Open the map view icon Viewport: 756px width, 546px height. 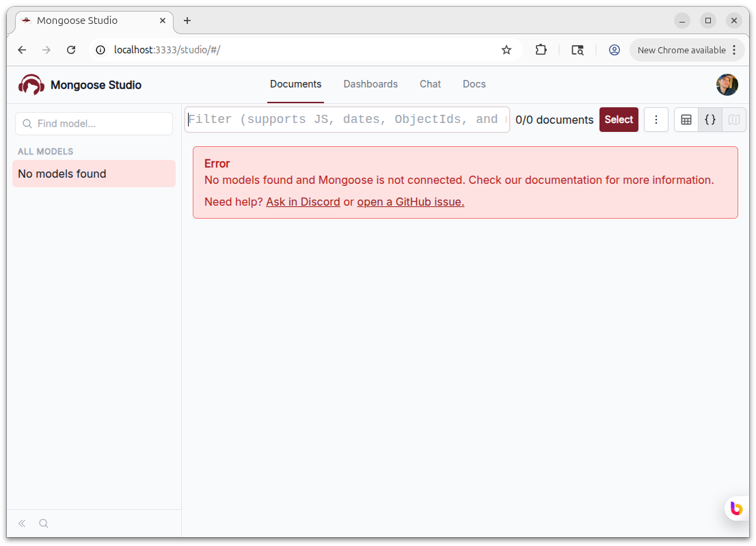pyautogui.click(x=734, y=120)
